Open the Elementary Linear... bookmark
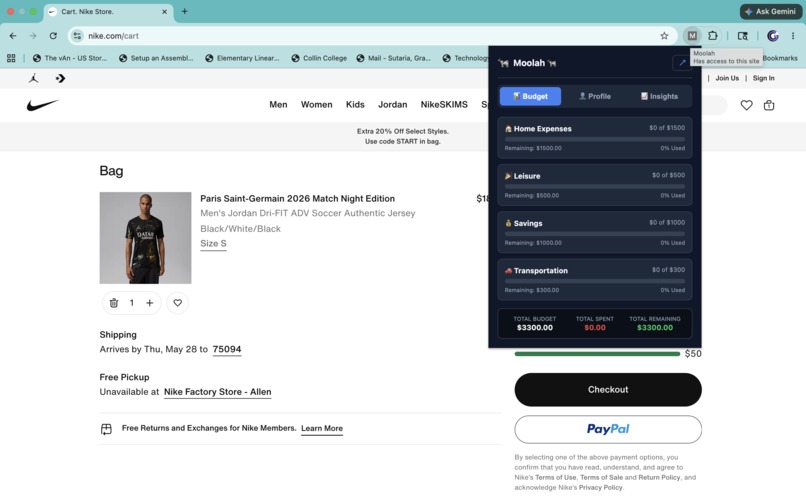 pos(242,58)
